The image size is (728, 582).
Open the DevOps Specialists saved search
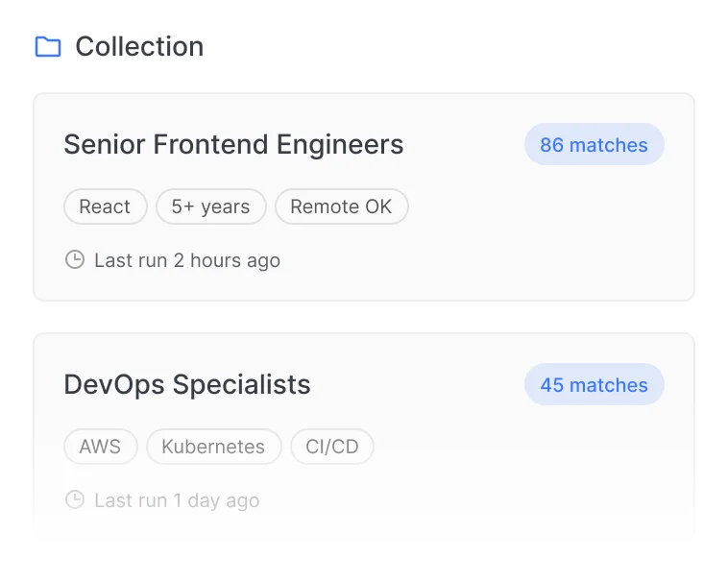tap(187, 384)
